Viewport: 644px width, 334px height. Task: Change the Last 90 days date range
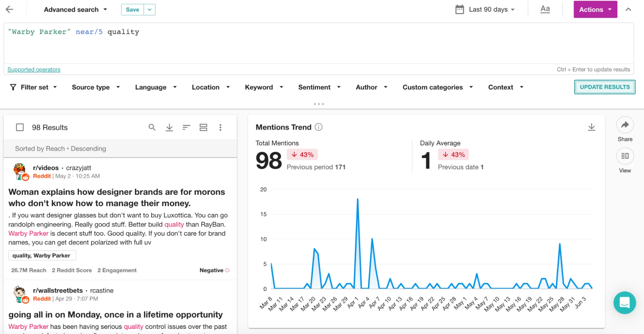[x=492, y=9]
